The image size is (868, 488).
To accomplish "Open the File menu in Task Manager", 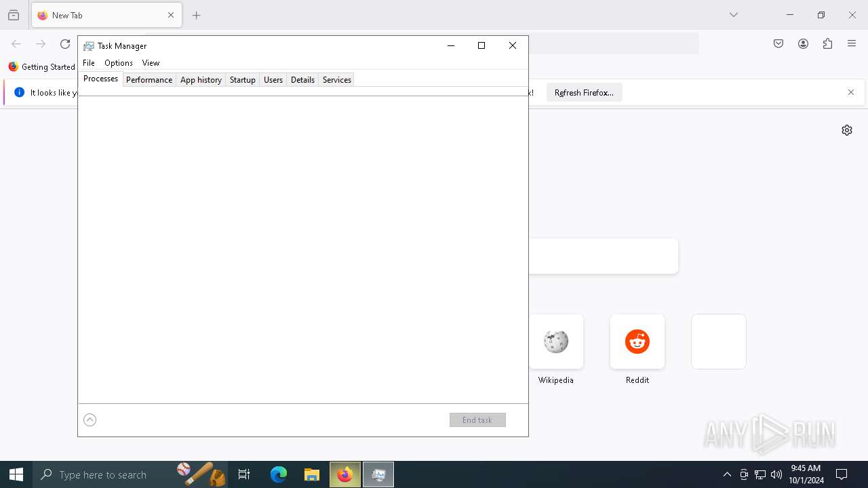I will [x=89, y=63].
